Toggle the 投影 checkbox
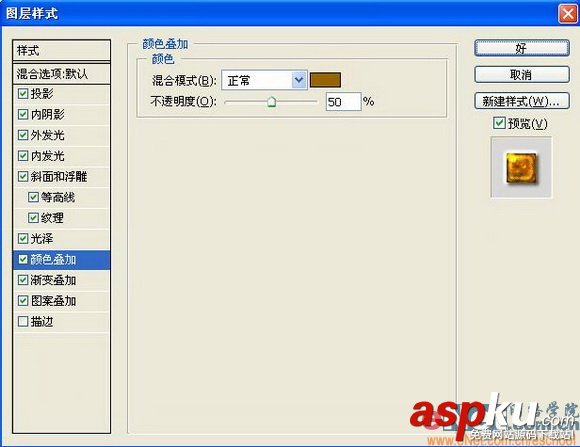The width and height of the screenshot is (580, 447). [23, 94]
